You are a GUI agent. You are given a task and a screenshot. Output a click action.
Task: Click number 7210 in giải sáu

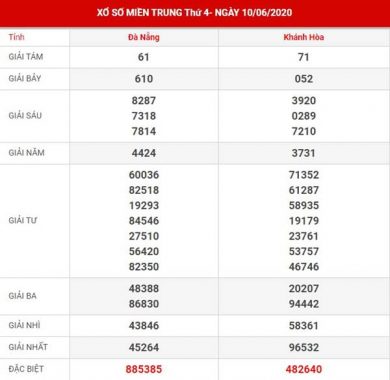pos(304,131)
